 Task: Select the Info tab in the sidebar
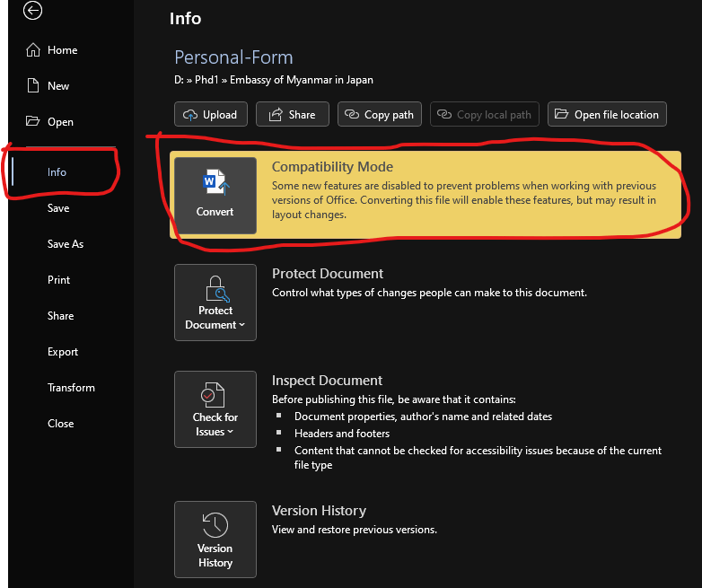click(57, 172)
